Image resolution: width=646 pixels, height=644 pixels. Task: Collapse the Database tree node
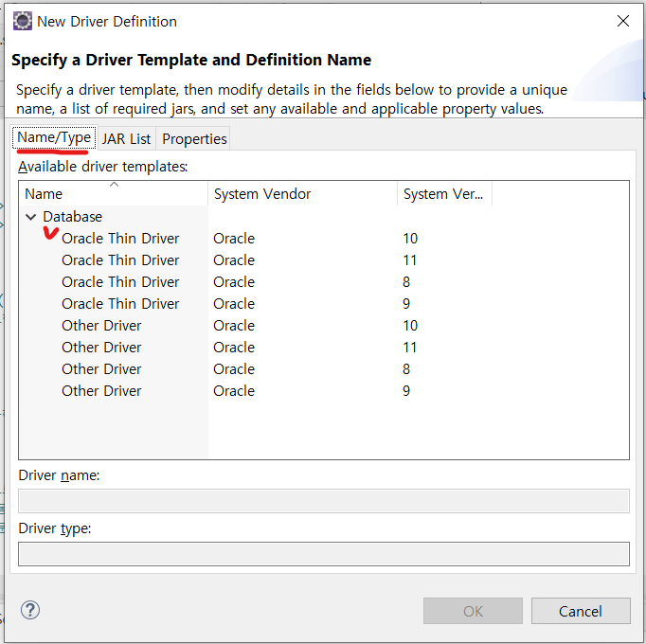pyautogui.click(x=31, y=217)
